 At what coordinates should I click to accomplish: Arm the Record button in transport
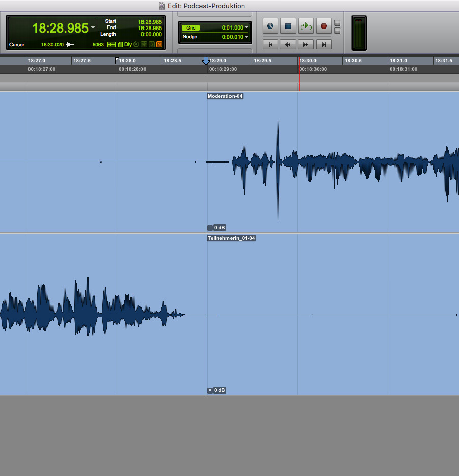(323, 26)
